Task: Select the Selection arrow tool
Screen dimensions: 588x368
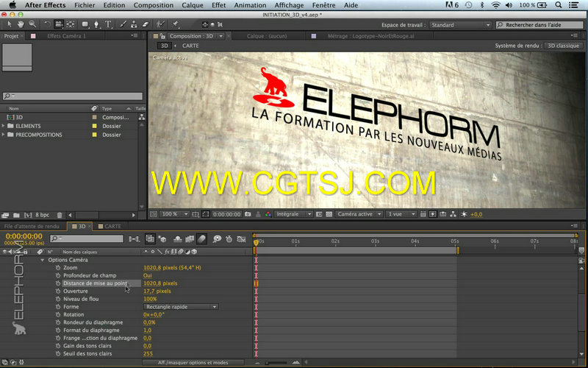Action: 10,24
